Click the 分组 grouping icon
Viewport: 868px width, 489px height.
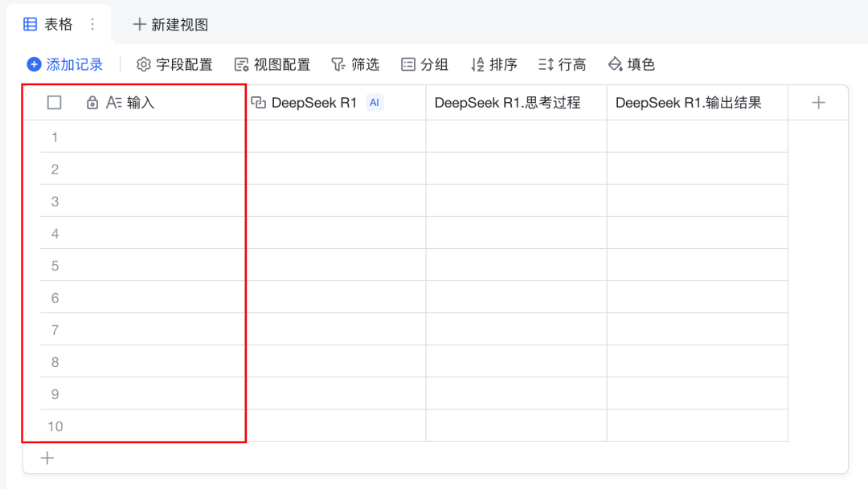pos(408,65)
